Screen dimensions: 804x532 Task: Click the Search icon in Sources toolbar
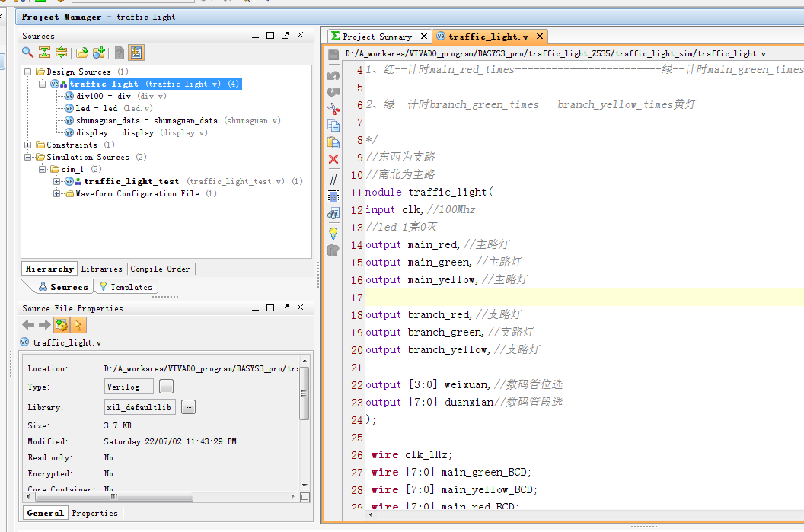[x=27, y=53]
